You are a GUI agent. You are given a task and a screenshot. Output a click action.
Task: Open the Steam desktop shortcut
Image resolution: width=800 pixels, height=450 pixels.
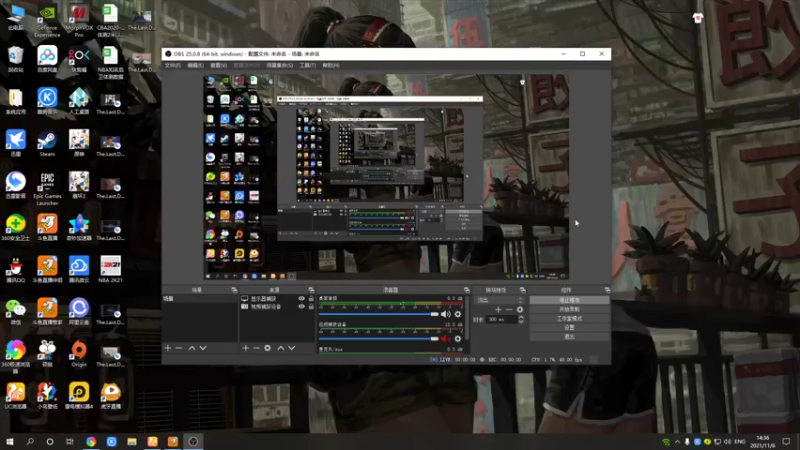coord(47,143)
